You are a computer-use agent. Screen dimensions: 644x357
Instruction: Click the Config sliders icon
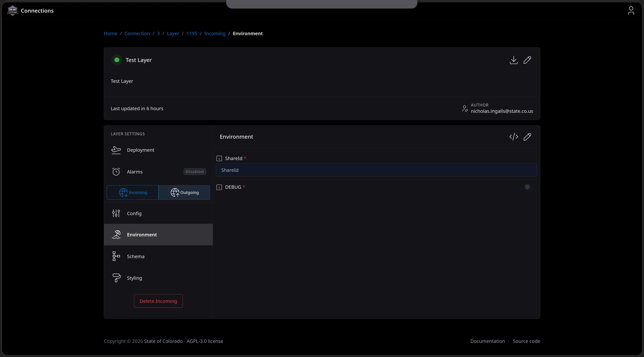(x=116, y=213)
